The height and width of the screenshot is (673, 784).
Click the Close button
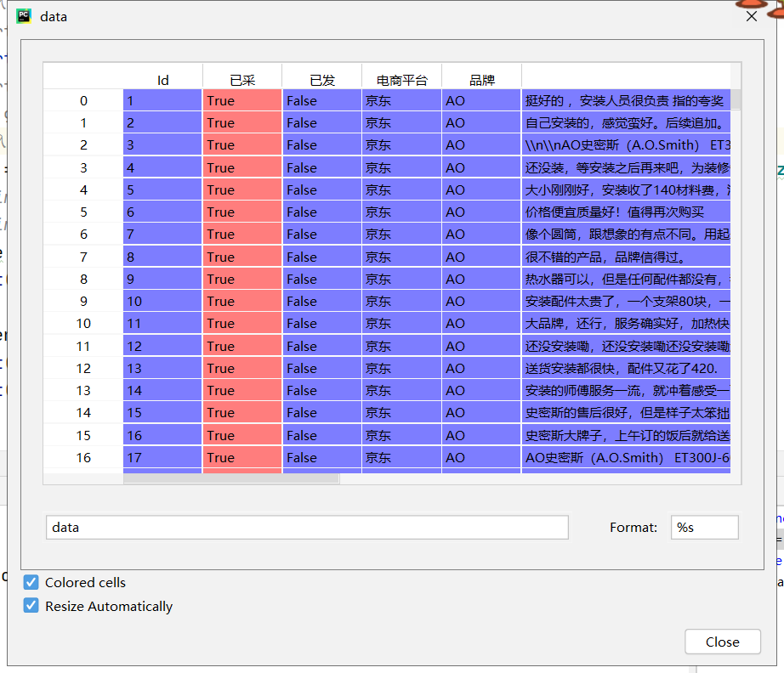click(x=723, y=642)
